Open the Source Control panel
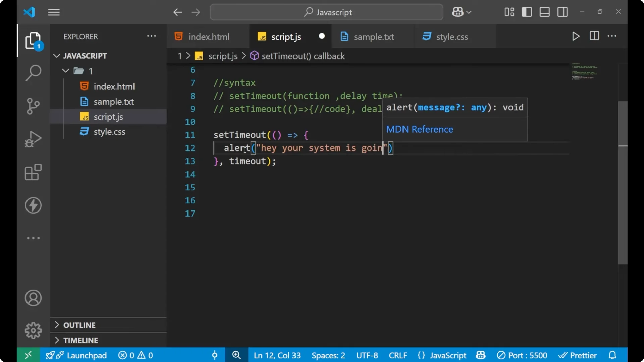This screenshot has width=644, height=362. tap(33, 106)
